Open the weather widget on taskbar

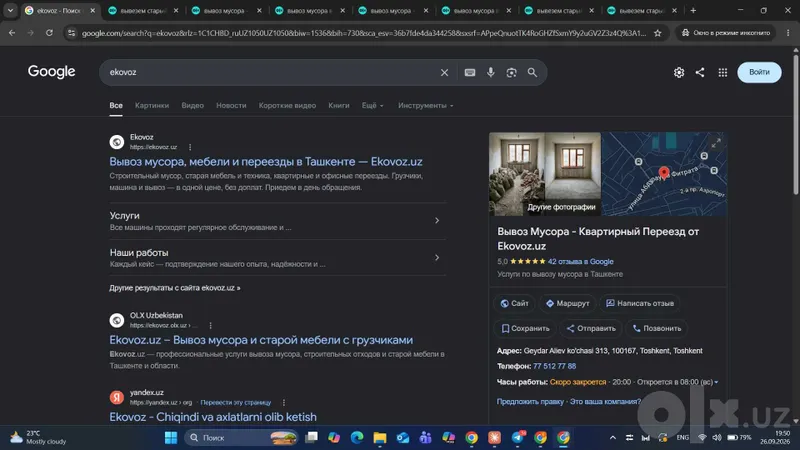coord(38,437)
